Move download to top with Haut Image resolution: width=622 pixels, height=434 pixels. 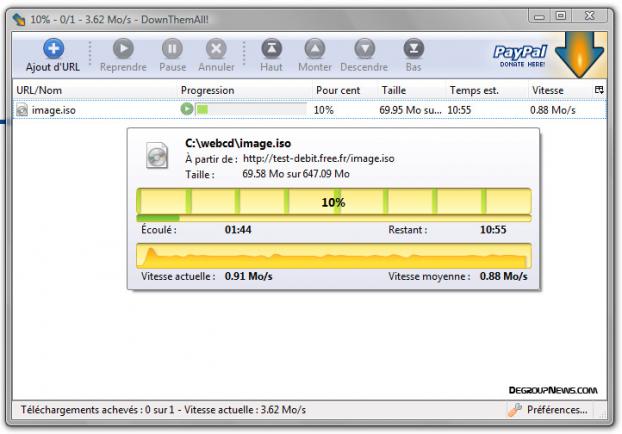coord(271,49)
